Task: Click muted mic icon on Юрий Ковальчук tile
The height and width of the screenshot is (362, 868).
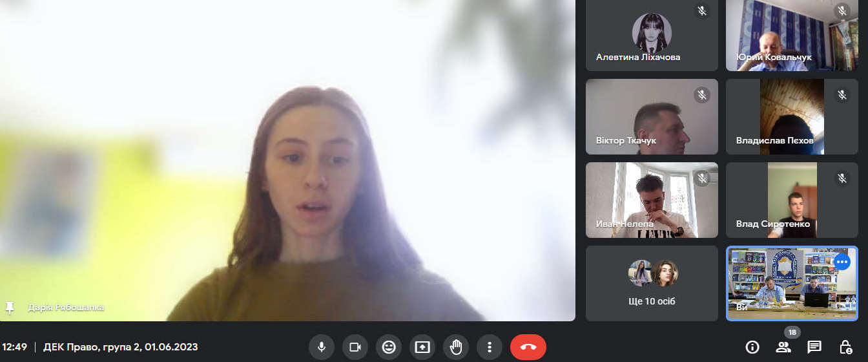Action: click(x=842, y=11)
